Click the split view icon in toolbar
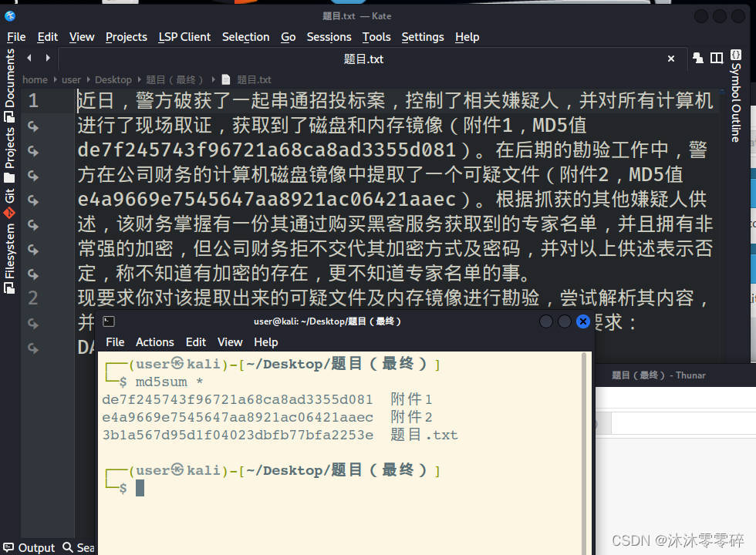 point(717,58)
